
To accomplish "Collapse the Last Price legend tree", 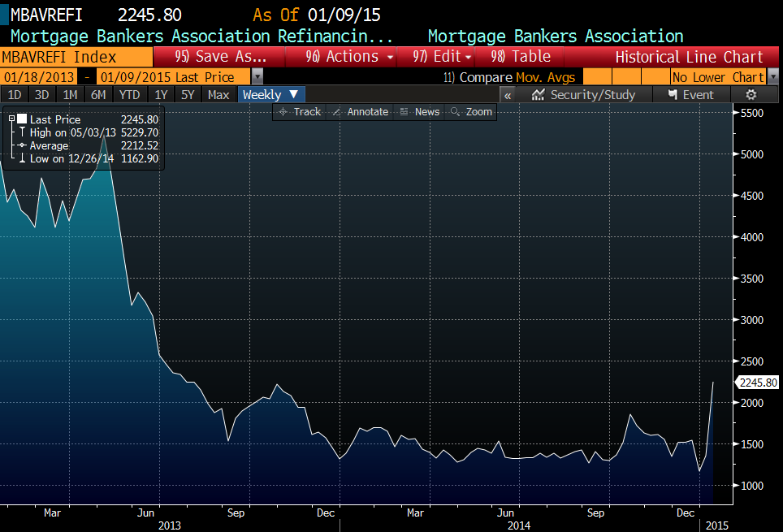I will coord(11,119).
